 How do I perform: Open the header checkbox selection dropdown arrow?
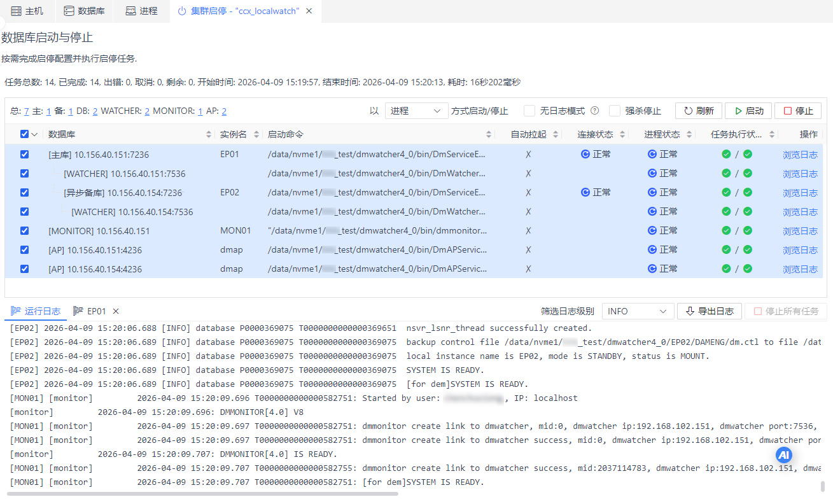pos(34,134)
